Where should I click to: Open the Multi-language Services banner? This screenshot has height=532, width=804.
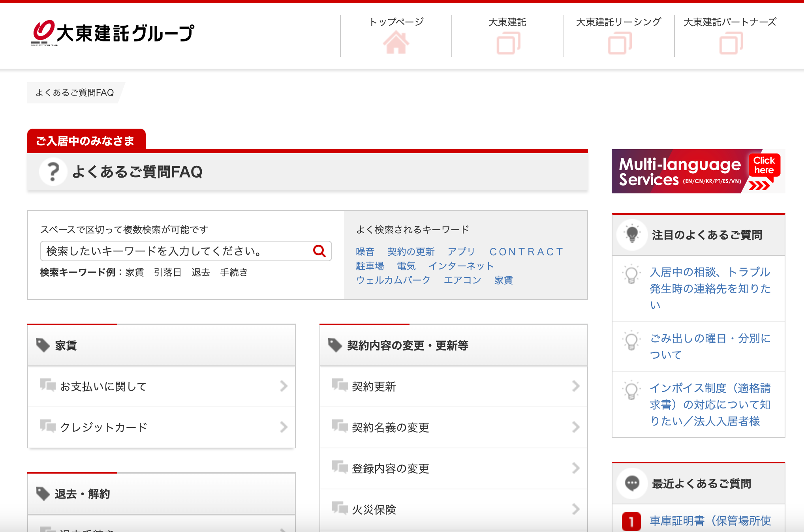[x=698, y=171]
